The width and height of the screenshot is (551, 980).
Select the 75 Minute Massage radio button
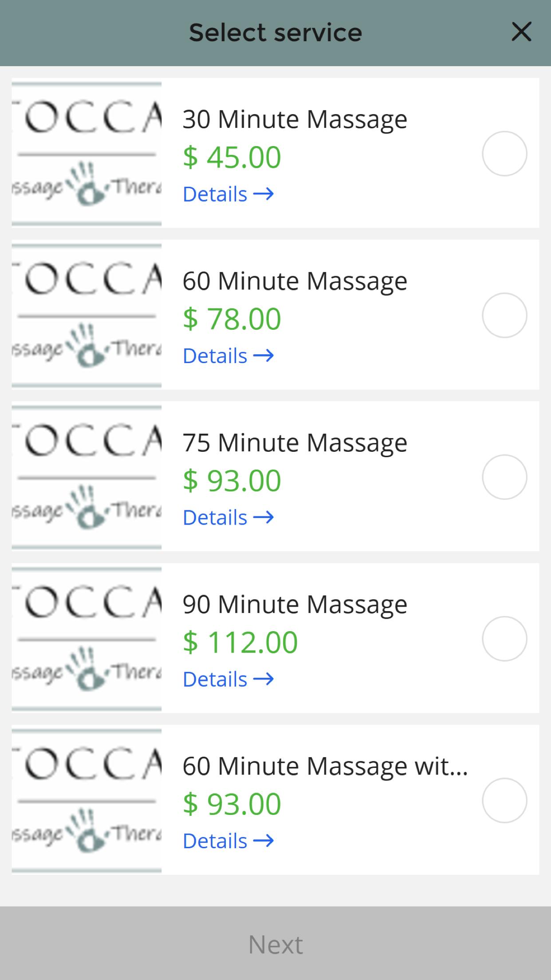point(504,477)
